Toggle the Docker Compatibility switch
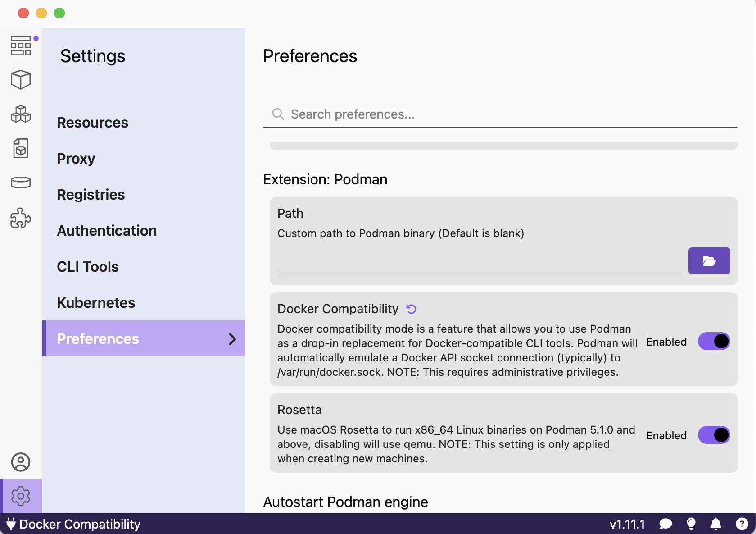756x534 pixels. click(x=714, y=341)
